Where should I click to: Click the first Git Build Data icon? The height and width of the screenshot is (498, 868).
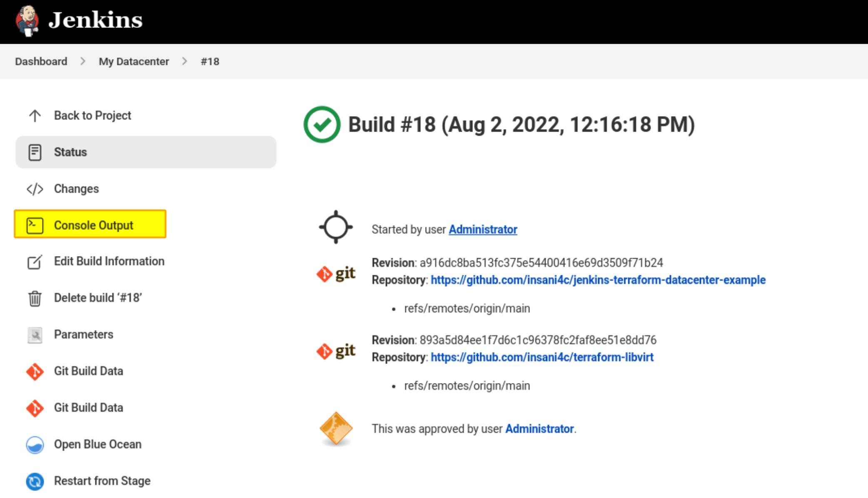click(35, 371)
